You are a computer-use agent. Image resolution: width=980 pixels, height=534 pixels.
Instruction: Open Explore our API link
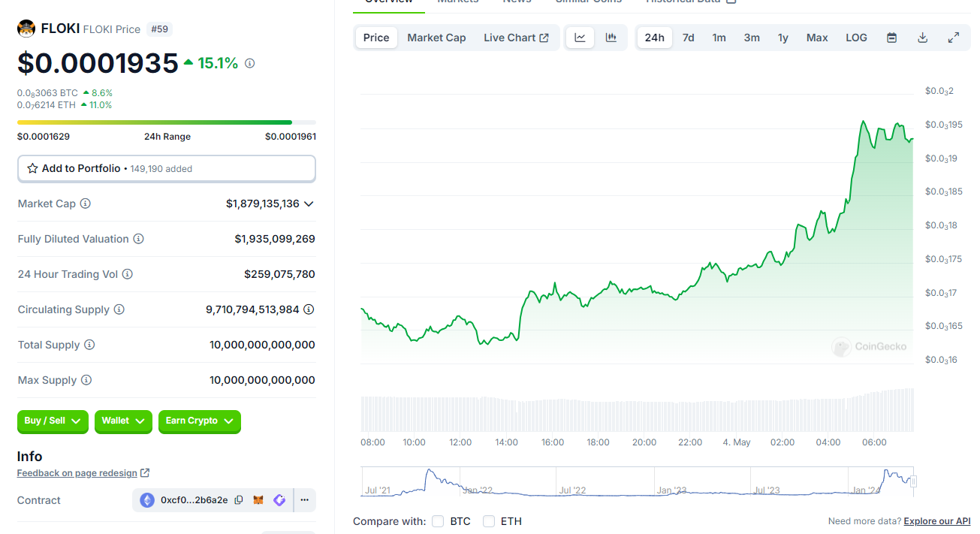click(937, 521)
